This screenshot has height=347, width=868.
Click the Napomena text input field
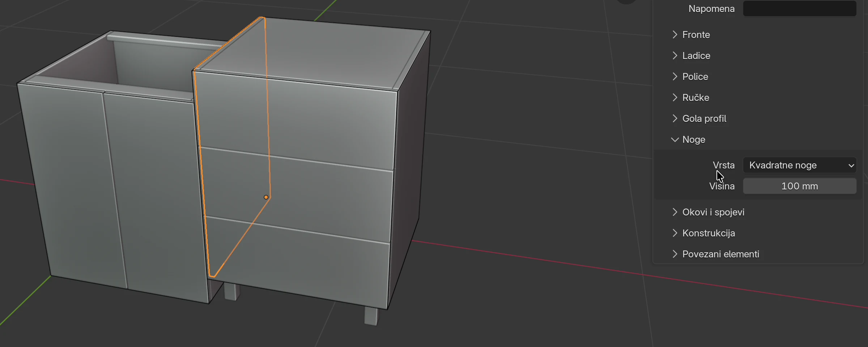(800, 8)
